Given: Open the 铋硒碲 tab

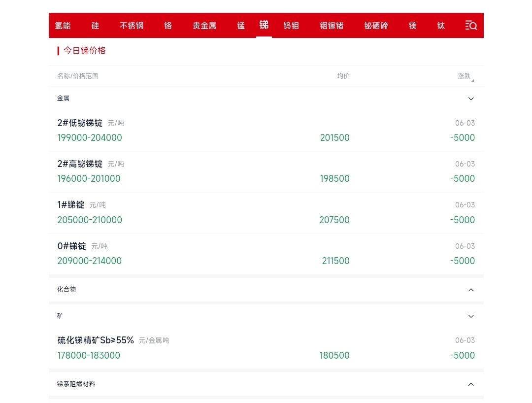Looking at the screenshot, I should pos(376,26).
